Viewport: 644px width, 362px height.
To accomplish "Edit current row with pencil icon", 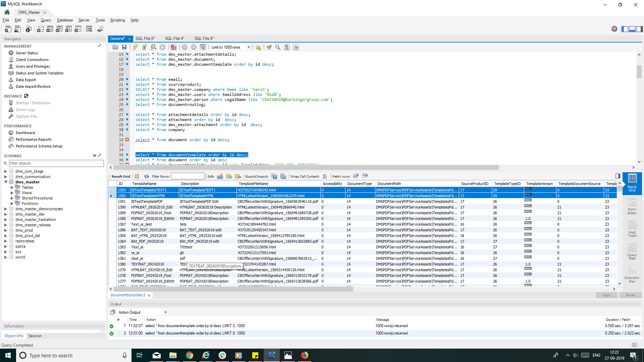I will point(220,176).
